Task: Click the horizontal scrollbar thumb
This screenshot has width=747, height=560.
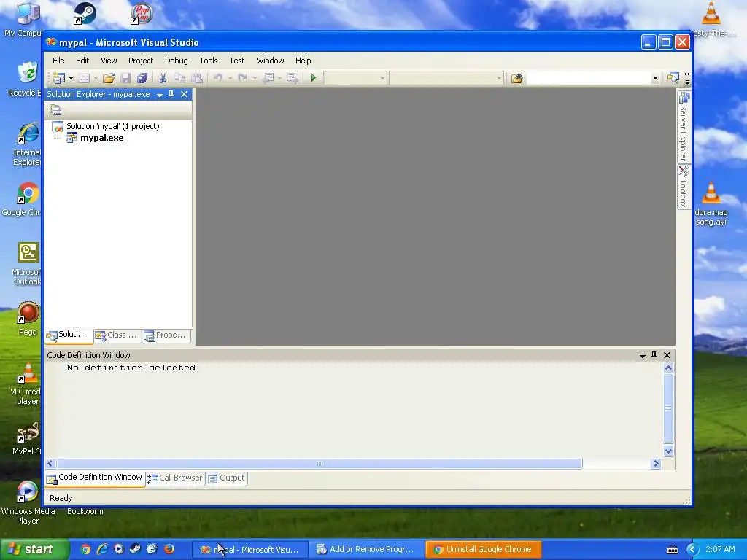Action: [x=320, y=463]
